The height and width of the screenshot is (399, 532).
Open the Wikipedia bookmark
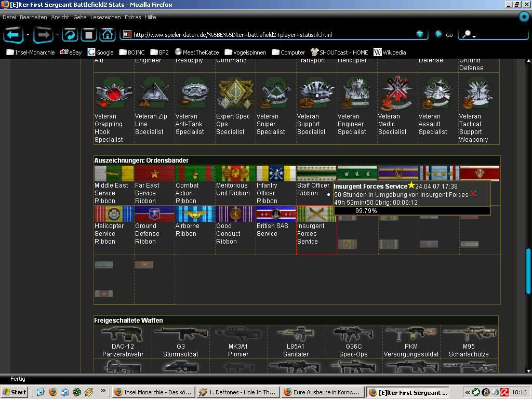(x=390, y=52)
